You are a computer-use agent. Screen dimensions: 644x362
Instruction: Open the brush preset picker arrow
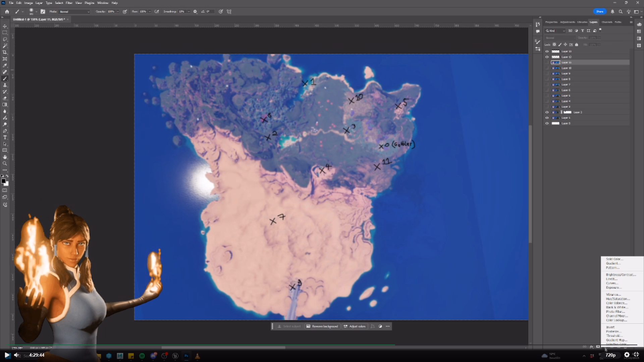point(36,12)
